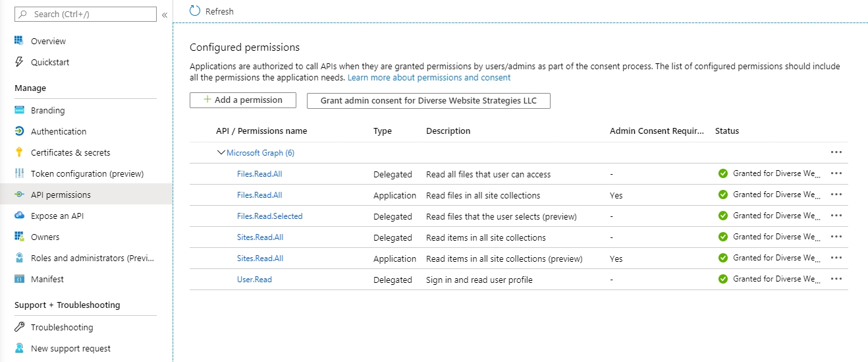Image resolution: width=868 pixels, height=362 pixels.
Task: Click the Roles and administrators icon
Action: [x=19, y=258]
